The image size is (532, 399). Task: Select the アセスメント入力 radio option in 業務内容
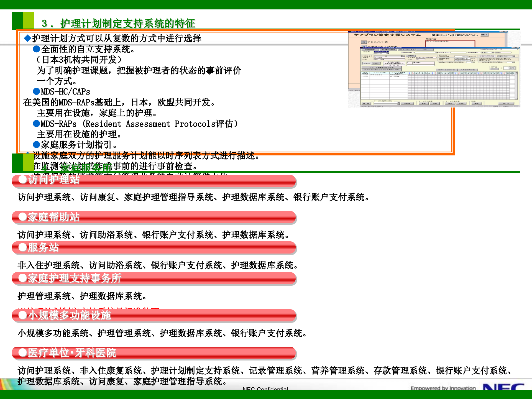427,41
